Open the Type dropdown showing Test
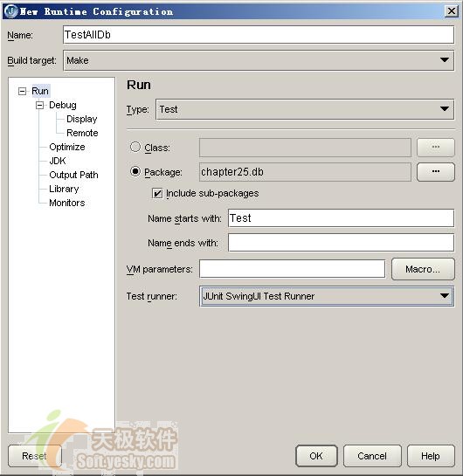 pyautogui.click(x=305, y=109)
